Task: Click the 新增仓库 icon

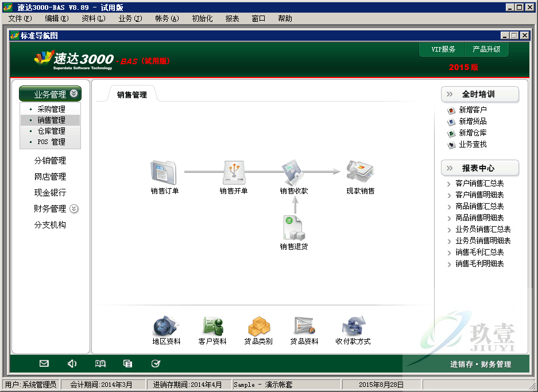Action: [451, 133]
